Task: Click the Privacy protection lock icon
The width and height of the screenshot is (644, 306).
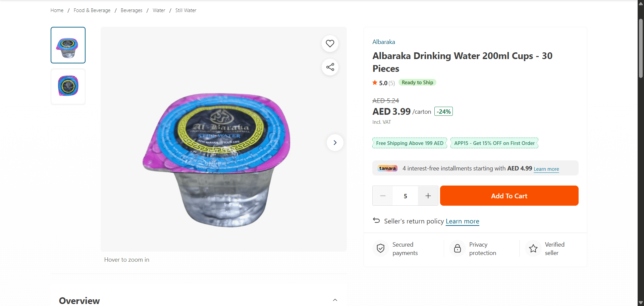Action: (x=457, y=248)
